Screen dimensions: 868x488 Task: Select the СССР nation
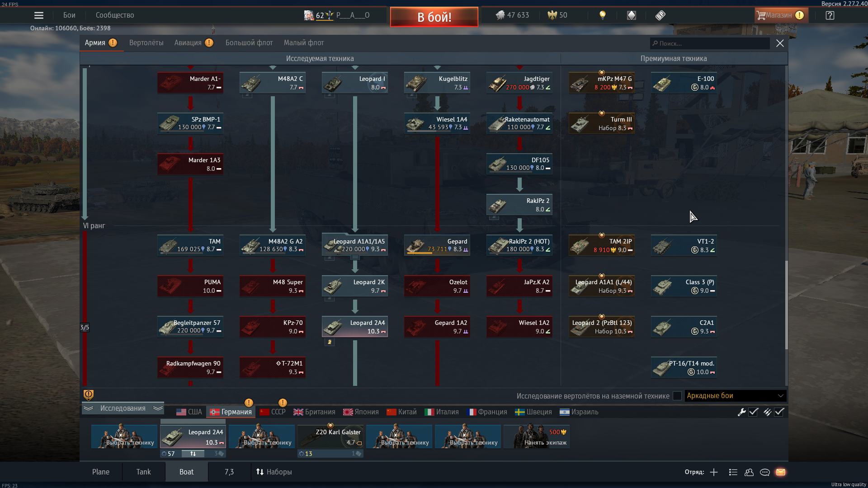click(273, 412)
